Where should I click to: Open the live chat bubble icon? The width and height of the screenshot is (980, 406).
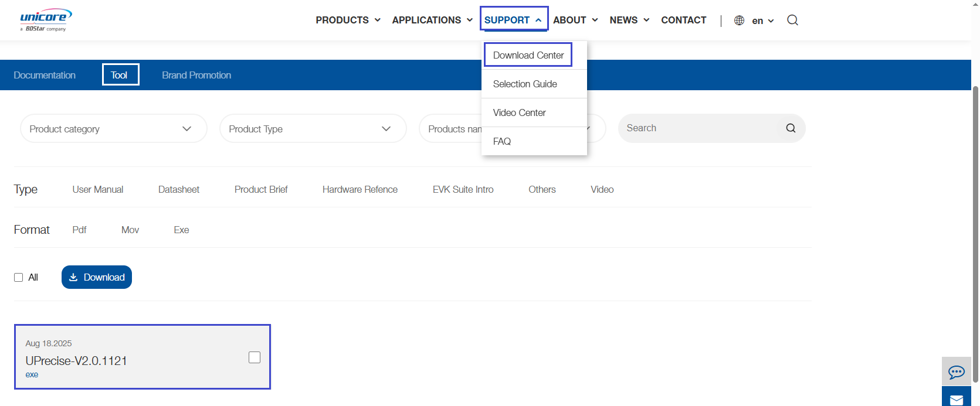pyautogui.click(x=956, y=372)
